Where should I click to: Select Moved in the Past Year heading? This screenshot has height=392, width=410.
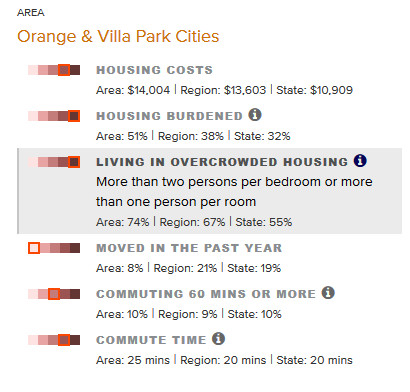(189, 248)
